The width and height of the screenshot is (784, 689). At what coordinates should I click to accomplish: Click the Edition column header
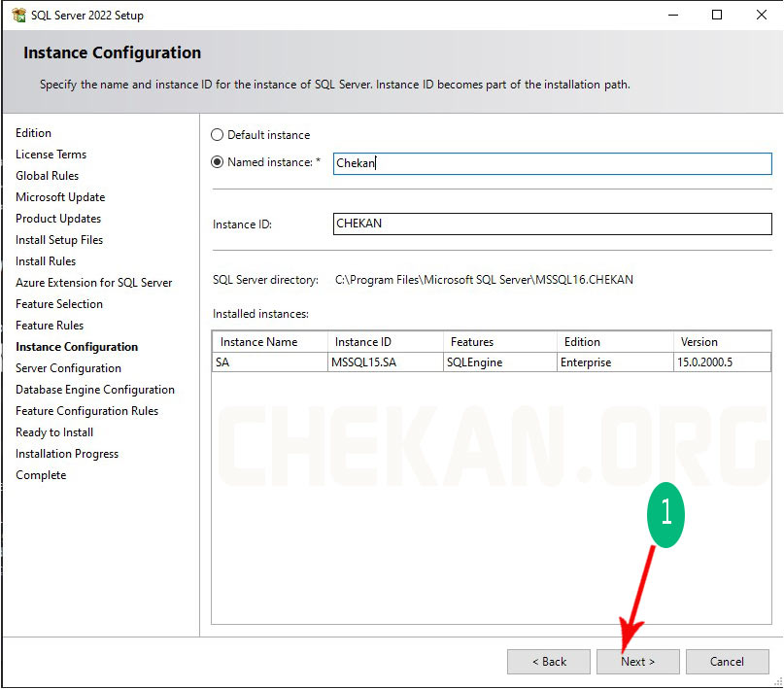(616, 342)
